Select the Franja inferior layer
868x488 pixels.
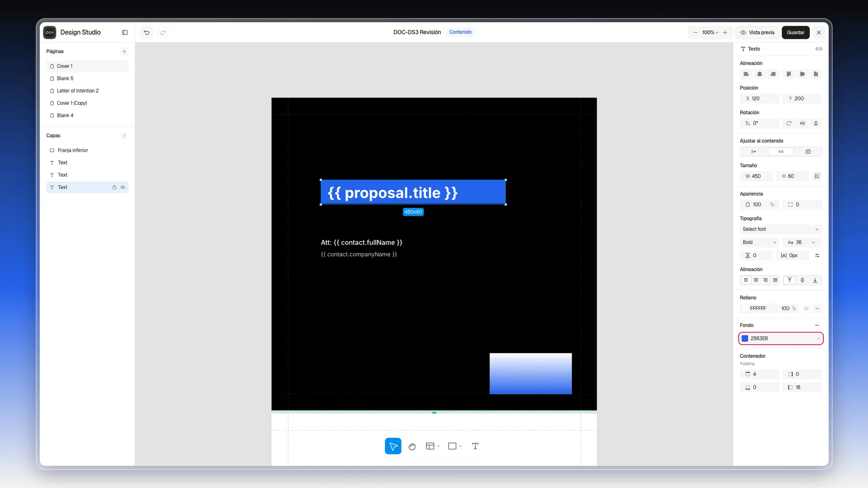click(x=87, y=150)
